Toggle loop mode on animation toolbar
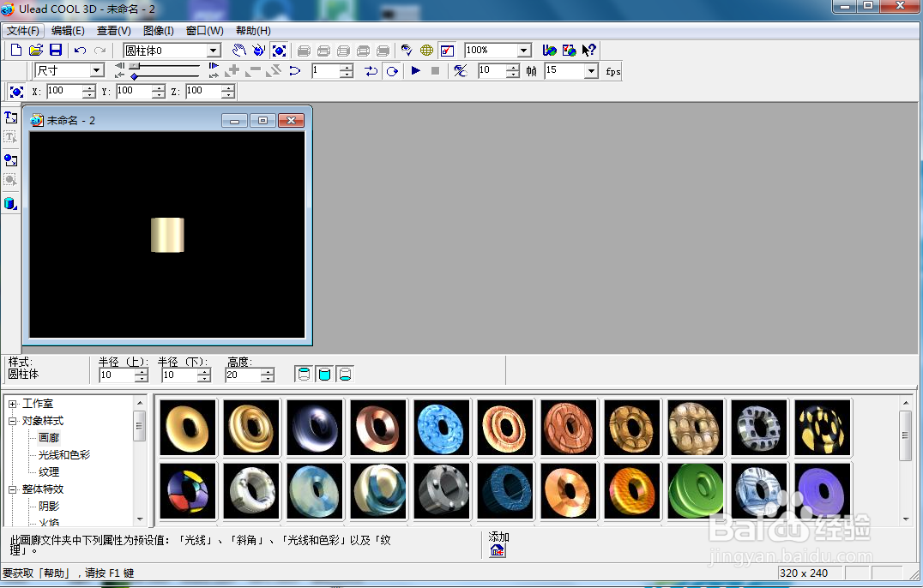 (392, 71)
